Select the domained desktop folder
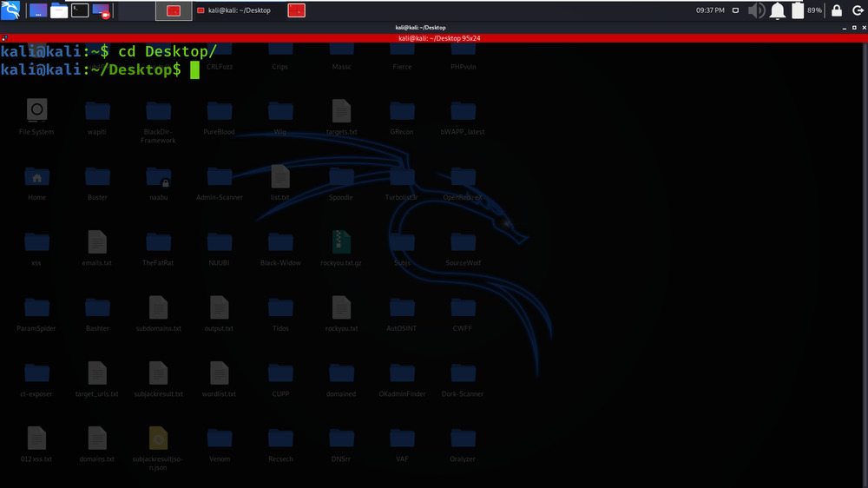868x488 pixels. click(x=341, y=379)
